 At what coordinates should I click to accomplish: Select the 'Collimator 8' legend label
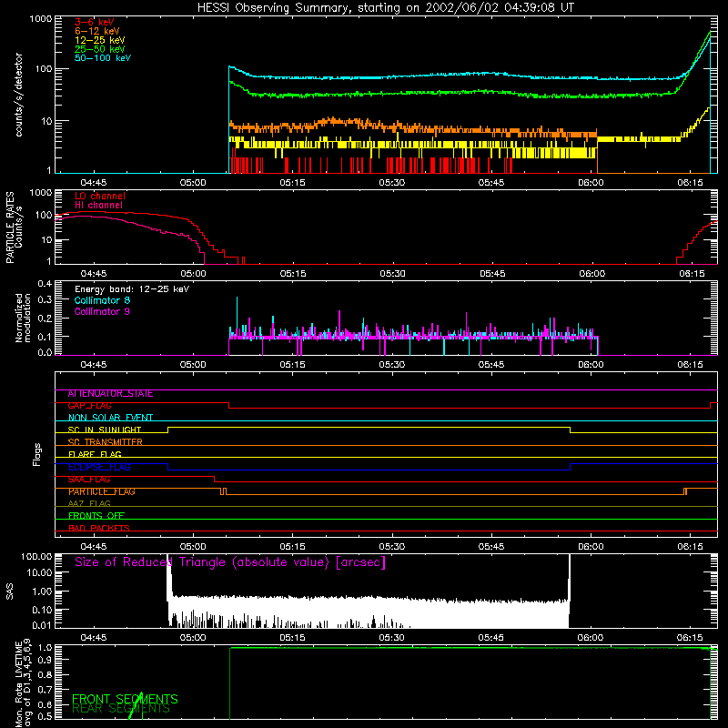pyautogui.click(x=102, y=300)
